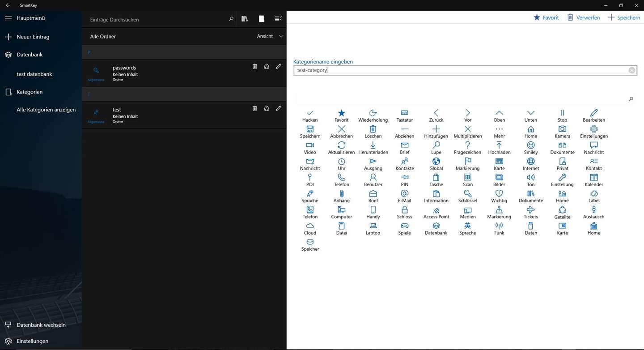Select the Internet globe icon
Screen dimensions: 644x350
tap(531, 164)
